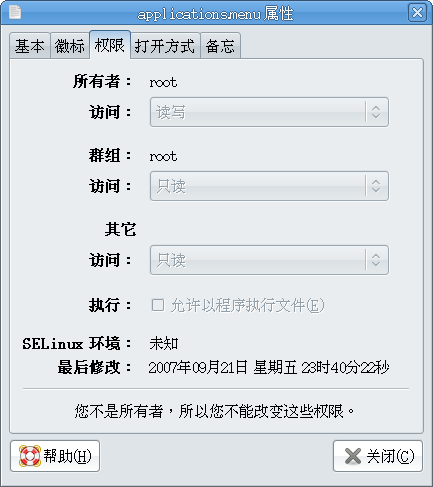Click the gray X icon on 关闭 button

coord(353,456)
